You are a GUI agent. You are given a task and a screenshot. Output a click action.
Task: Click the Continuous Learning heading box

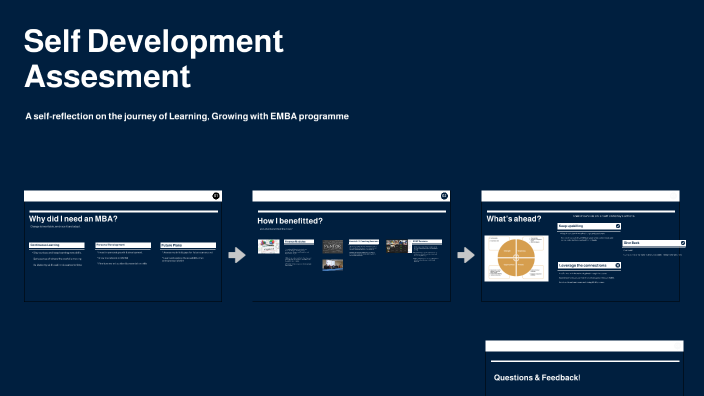coord(57,246)
